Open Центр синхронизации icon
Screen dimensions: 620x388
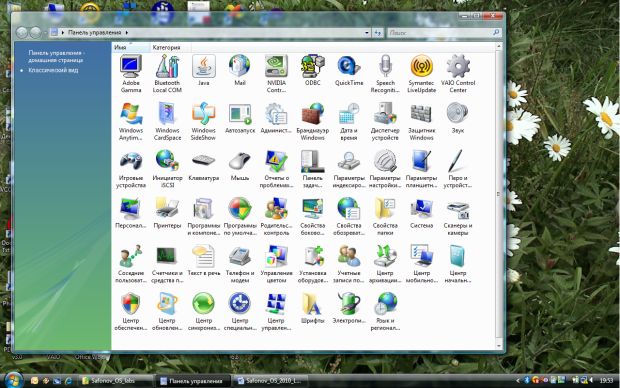coord(204,311)
